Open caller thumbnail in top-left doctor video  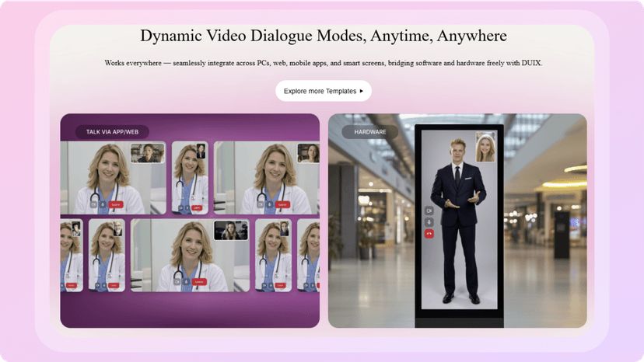pyautogui.click(x=148, y=153)
